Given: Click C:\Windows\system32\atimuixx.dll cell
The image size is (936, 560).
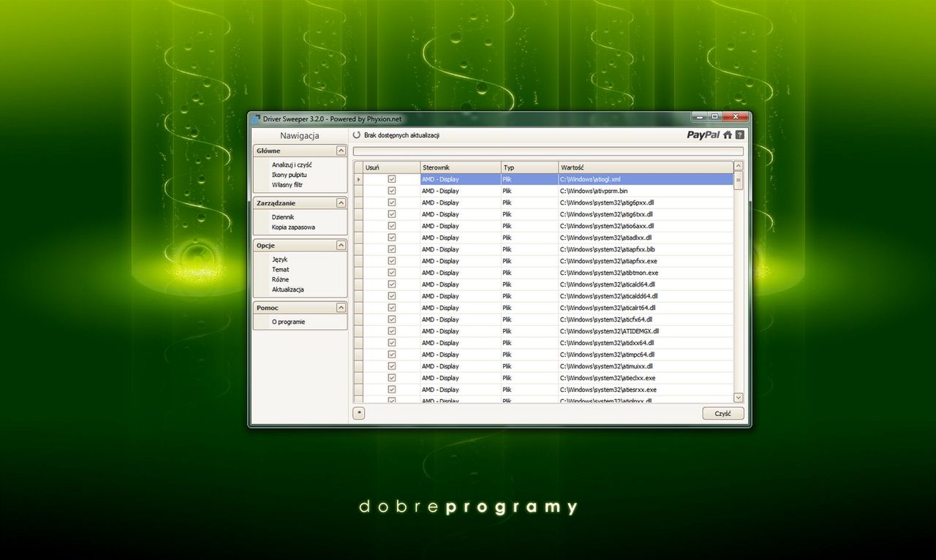Looking at the screenshot, I should coord(646,366).
